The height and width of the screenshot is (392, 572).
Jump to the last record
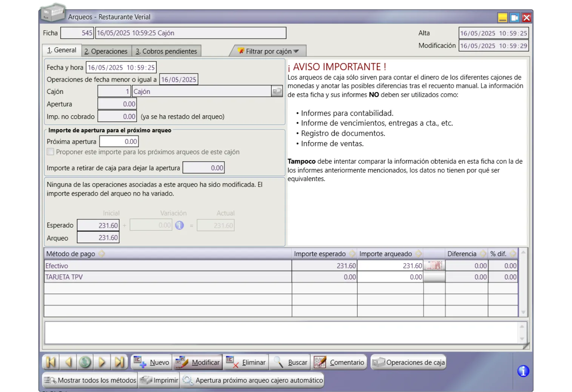coord(119,362)
